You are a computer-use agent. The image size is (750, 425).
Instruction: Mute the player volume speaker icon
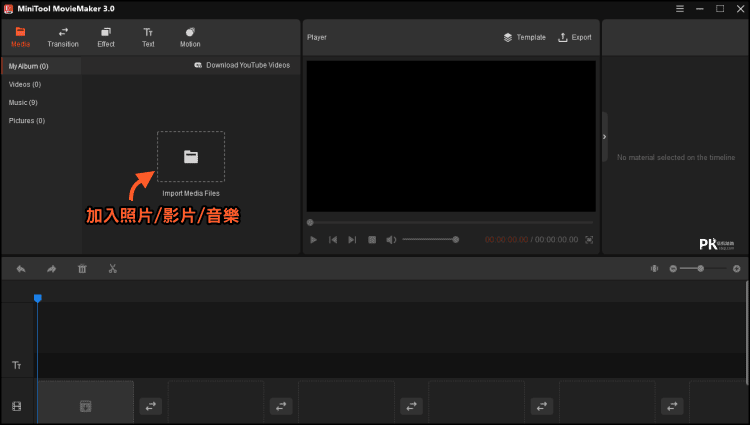coord(391,240)
